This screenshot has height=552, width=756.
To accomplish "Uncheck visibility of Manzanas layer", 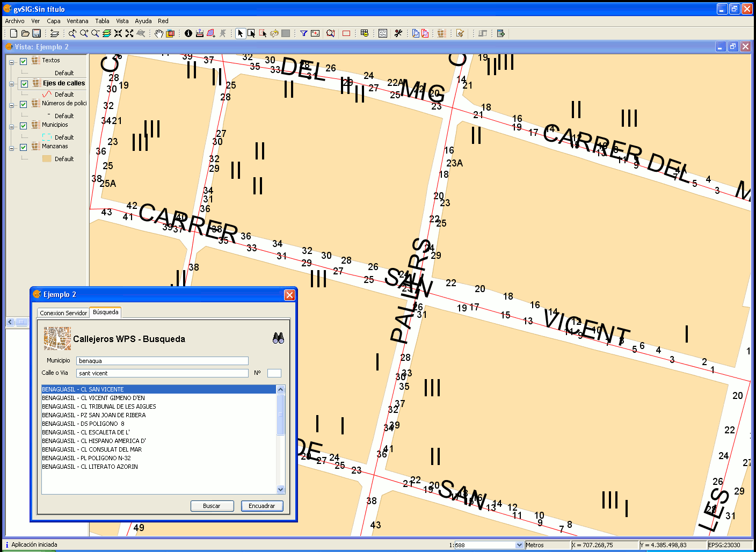I will (x=24, y=148).
